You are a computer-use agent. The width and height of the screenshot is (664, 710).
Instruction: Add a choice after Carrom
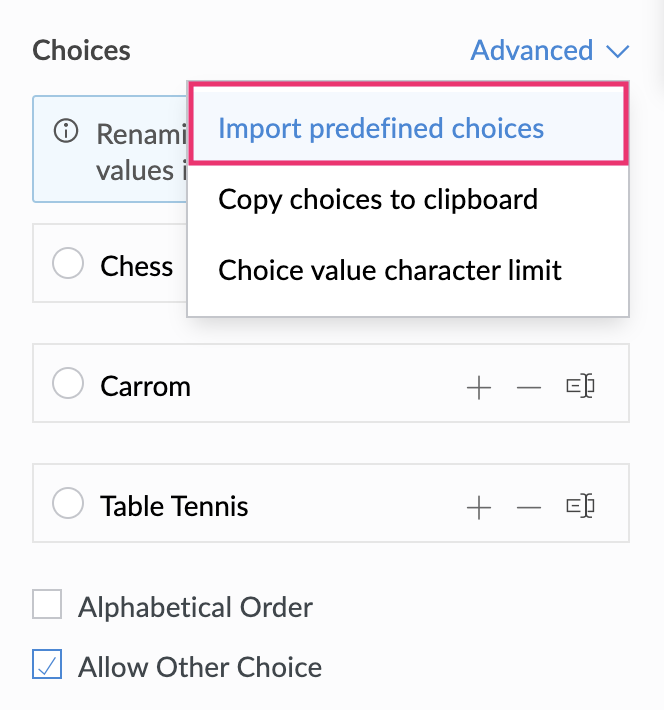pyautogui.click(x=479, y=387)
